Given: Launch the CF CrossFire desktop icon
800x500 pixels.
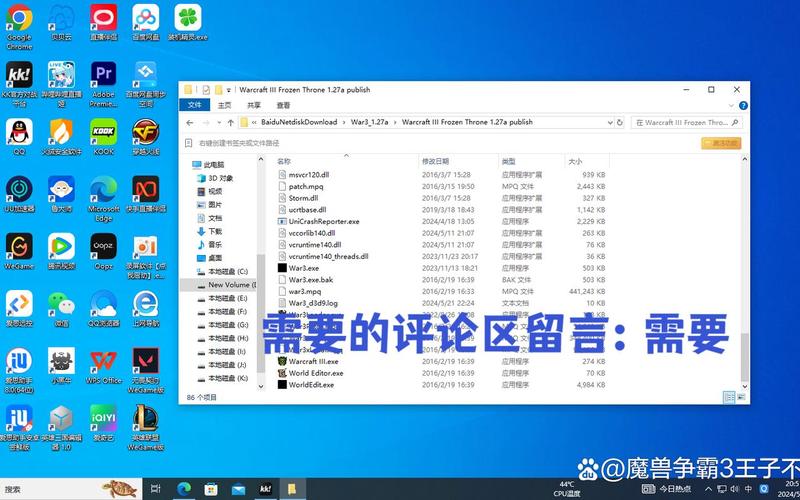Looking at the screenshot, I should (x=146, y=137).
